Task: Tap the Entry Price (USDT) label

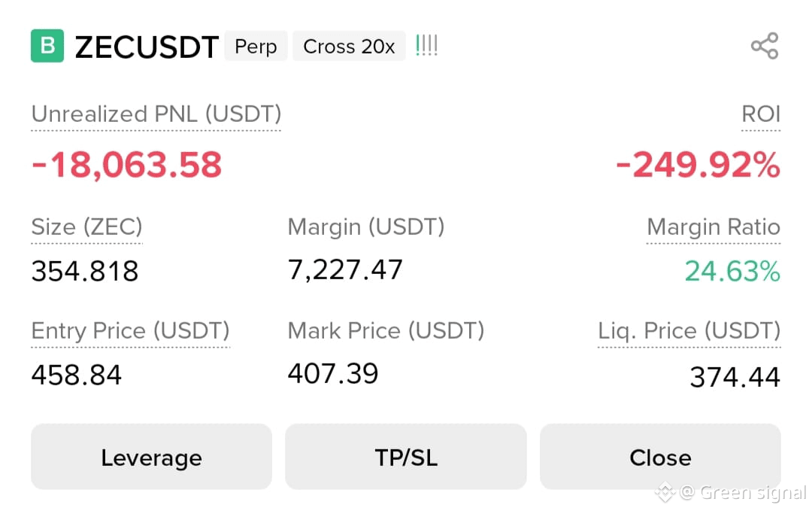Action: [x=131, y=330]
